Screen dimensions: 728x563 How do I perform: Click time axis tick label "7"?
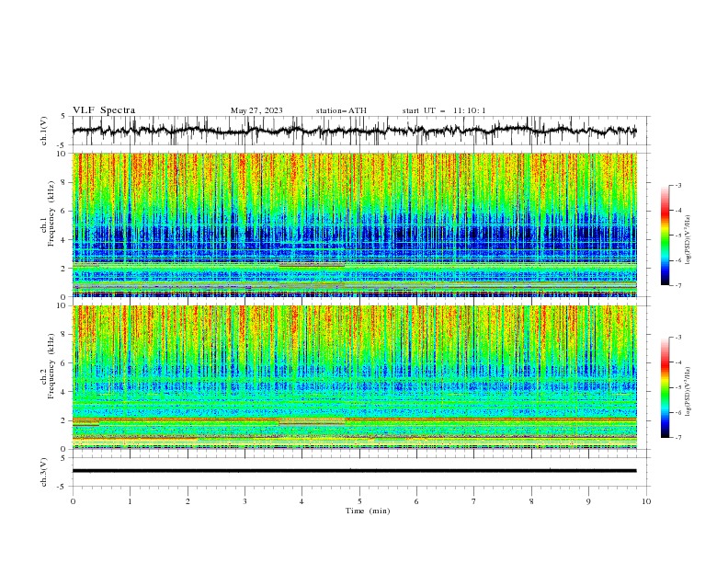point(474,501)
